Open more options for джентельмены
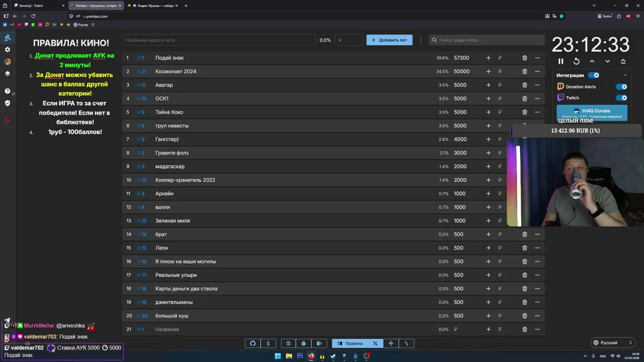644x362 pixels. 537,302
